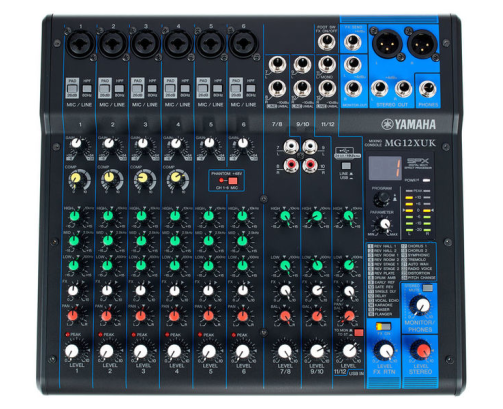Click the PHONES headphone jack
The height and width of the screenshot is (409, 503).
tap(428, 89)
